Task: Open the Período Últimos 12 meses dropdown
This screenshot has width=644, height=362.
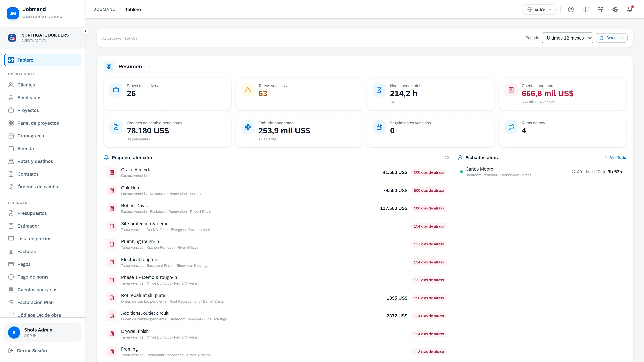Action: point(567,38)
